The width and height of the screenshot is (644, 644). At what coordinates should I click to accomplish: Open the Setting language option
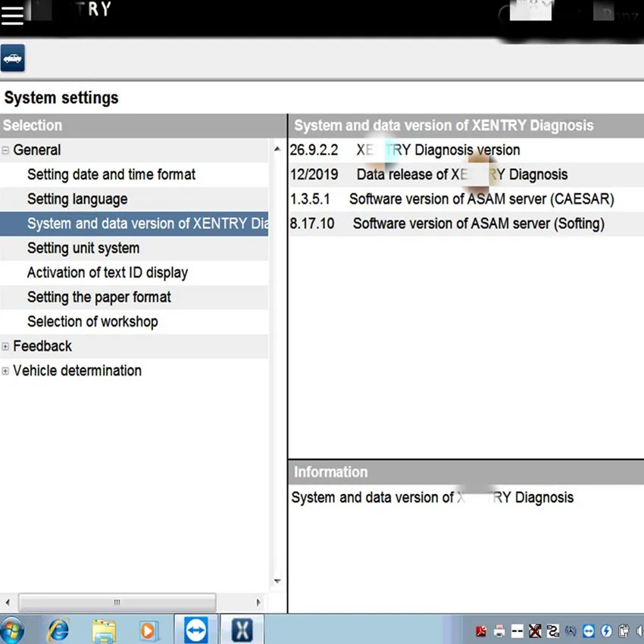(x=77, y=199)
